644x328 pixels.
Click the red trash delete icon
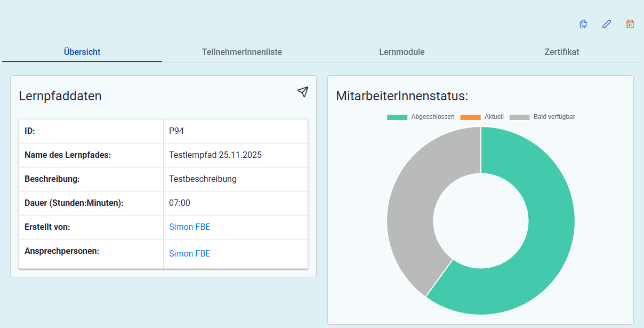(x=630, y=24)
